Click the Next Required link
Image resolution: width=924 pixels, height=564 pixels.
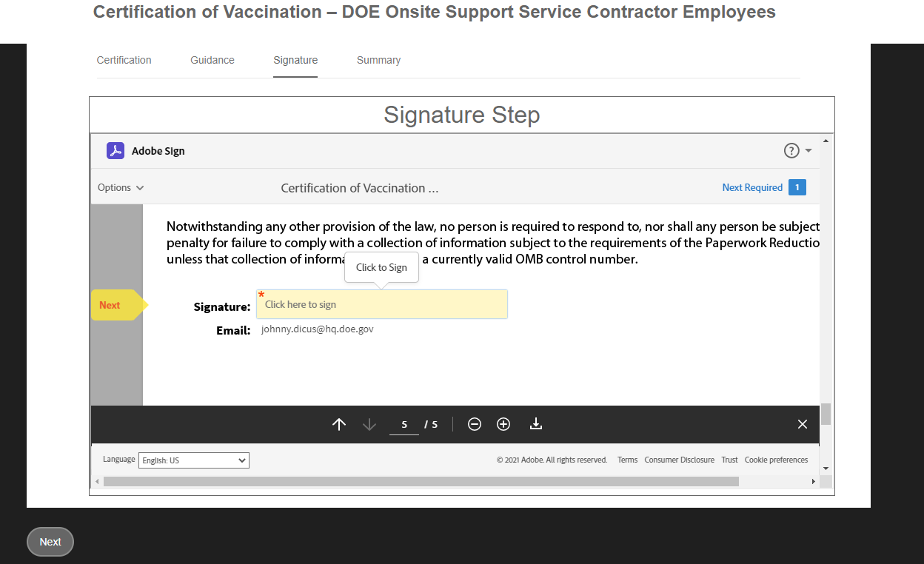752,188
